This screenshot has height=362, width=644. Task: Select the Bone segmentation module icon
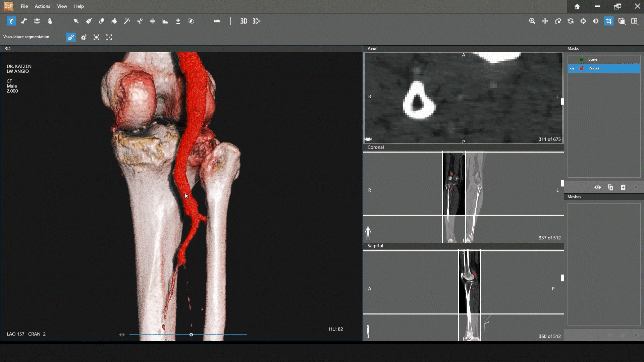click(x=24, y=21)
